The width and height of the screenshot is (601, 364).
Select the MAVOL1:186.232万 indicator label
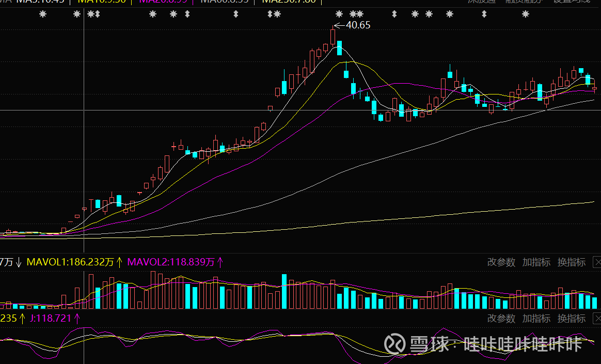click(x=70, y=262)
